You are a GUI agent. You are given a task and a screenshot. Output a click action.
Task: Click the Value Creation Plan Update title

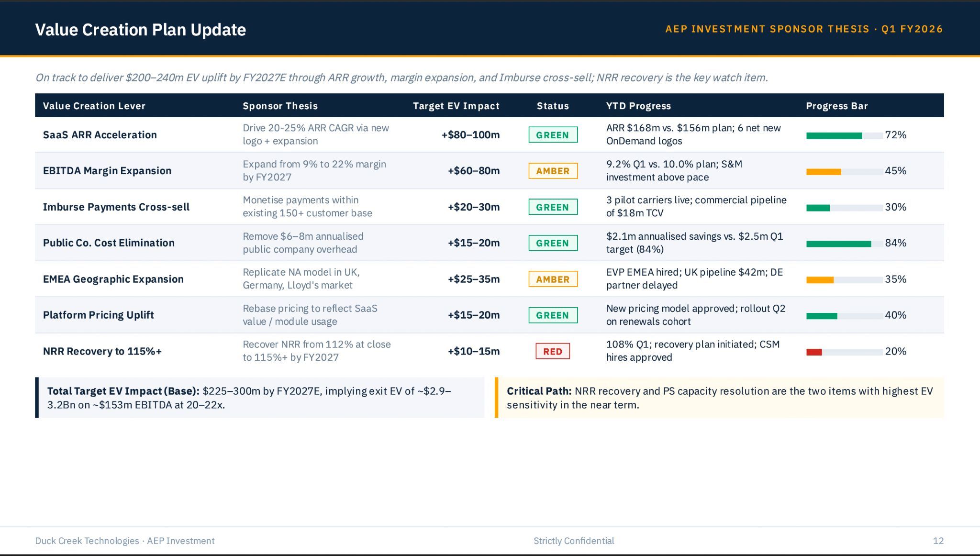pos(141,30)
